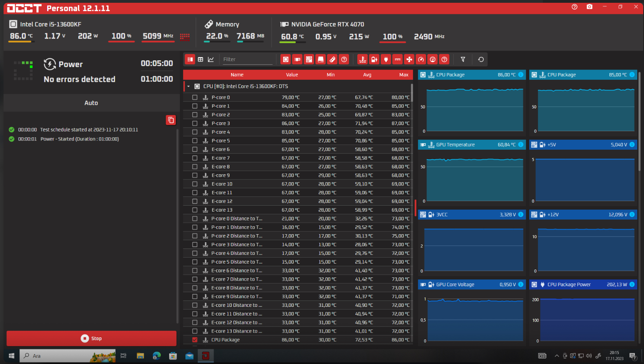Open info for the GPU Core Voltage graph
Viewport: 644px width, 364px height.
(x=521, y=284)
